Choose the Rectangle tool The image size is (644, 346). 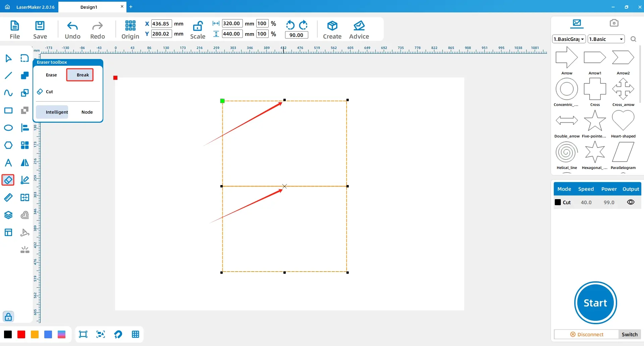tap(8, 110)
